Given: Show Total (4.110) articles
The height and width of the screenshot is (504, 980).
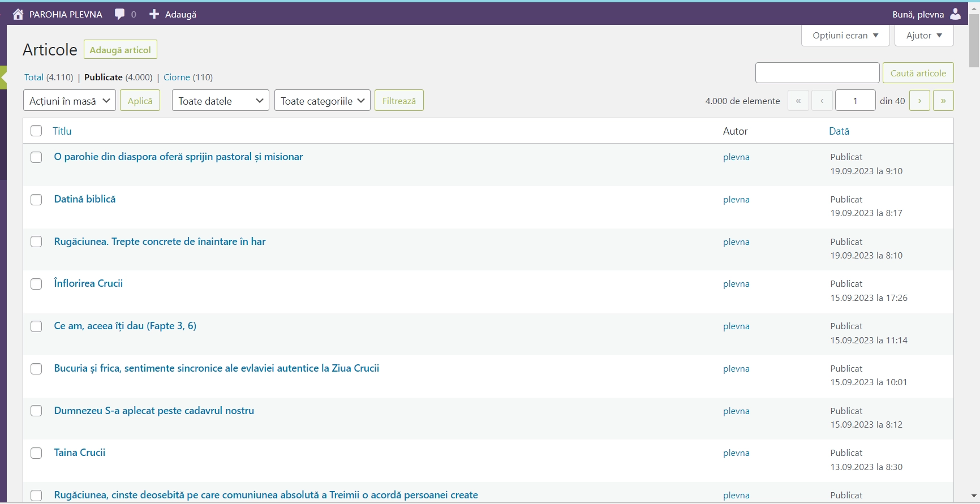Looking at the screenshot, I should (49, 77).
